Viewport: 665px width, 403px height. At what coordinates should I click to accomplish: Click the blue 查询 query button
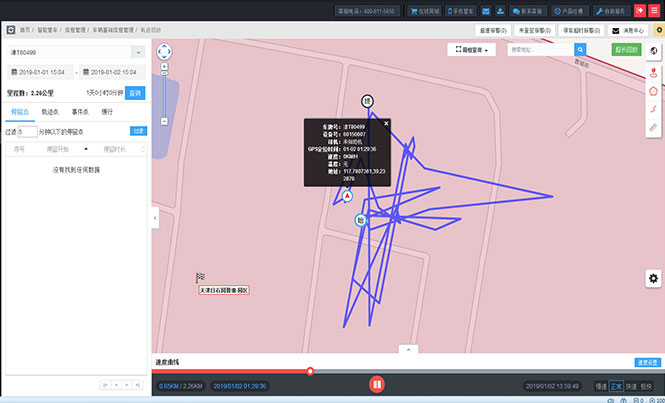point(134,92)
